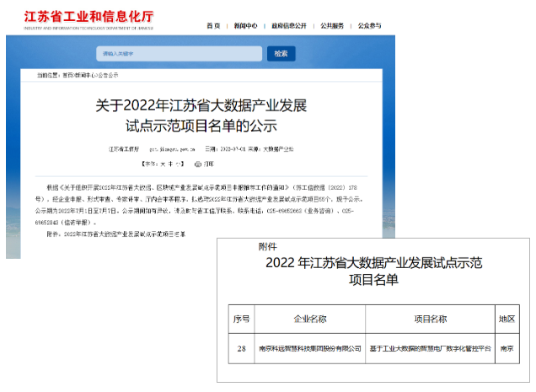536x392 pixels.
Task: Select the 公共服务 navigation item
Action: (x=331, y=26)
